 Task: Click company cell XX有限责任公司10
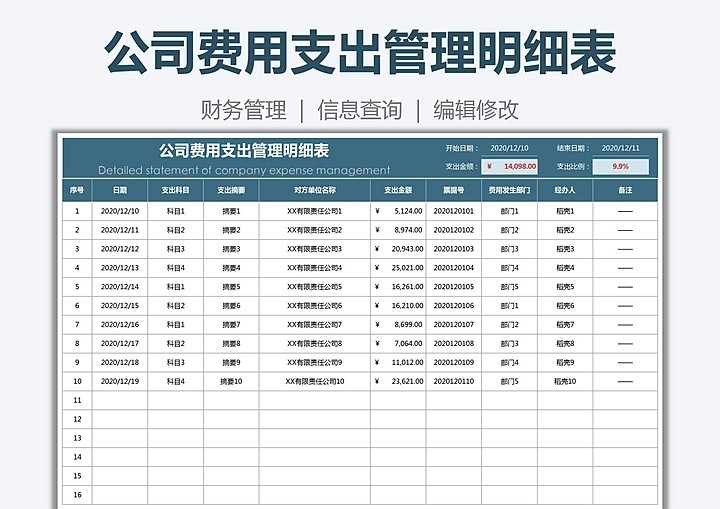click(315, 381)
